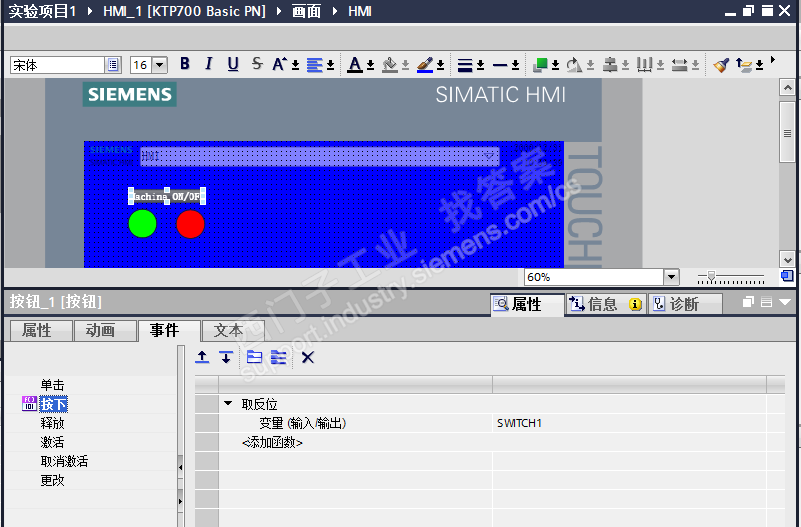
Task: Open the font size 16 dropdown
Action: click(x=160, y=65)
